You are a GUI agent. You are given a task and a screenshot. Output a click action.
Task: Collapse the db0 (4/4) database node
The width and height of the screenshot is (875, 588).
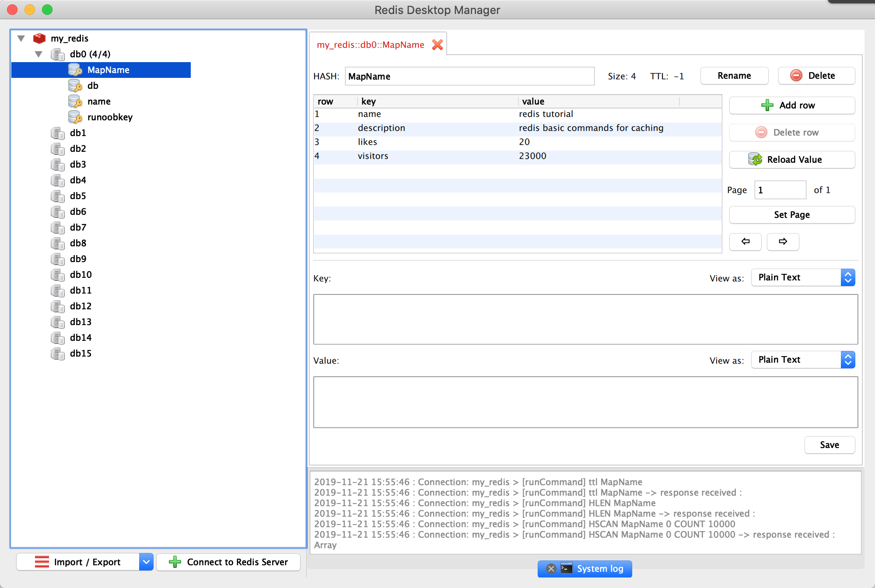38,54
